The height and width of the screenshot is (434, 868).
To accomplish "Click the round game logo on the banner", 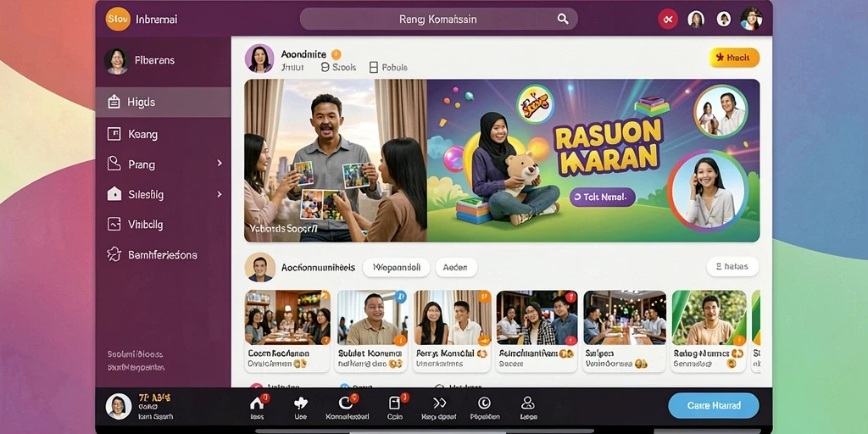I will point(536,103).
